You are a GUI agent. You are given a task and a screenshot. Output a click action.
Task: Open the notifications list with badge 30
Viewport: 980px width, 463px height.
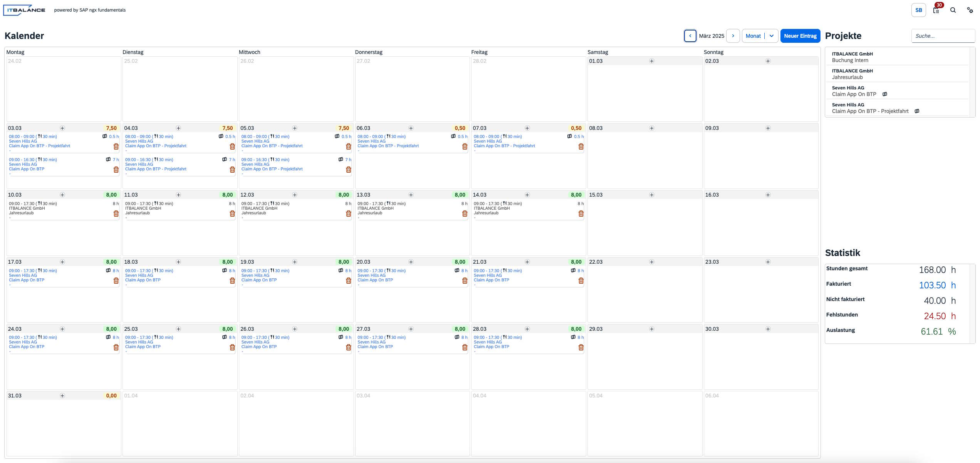tap(936, 10)
